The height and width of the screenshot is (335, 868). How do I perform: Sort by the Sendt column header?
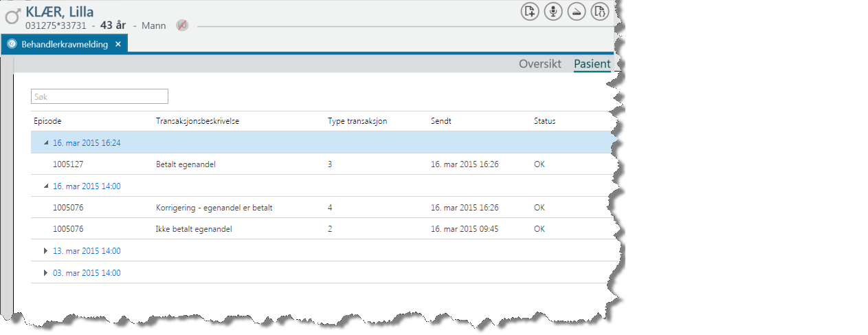tap(441, 121)
